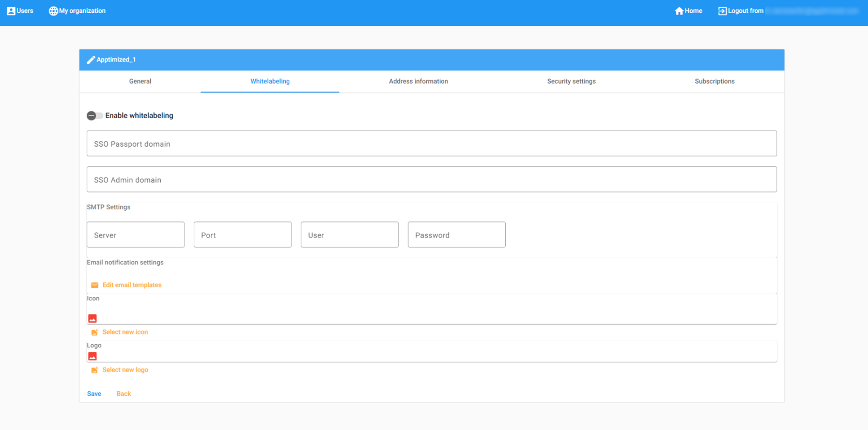Click the Select new icon link
The height and width of the screenshot is (430, 868).
point(125,332)
